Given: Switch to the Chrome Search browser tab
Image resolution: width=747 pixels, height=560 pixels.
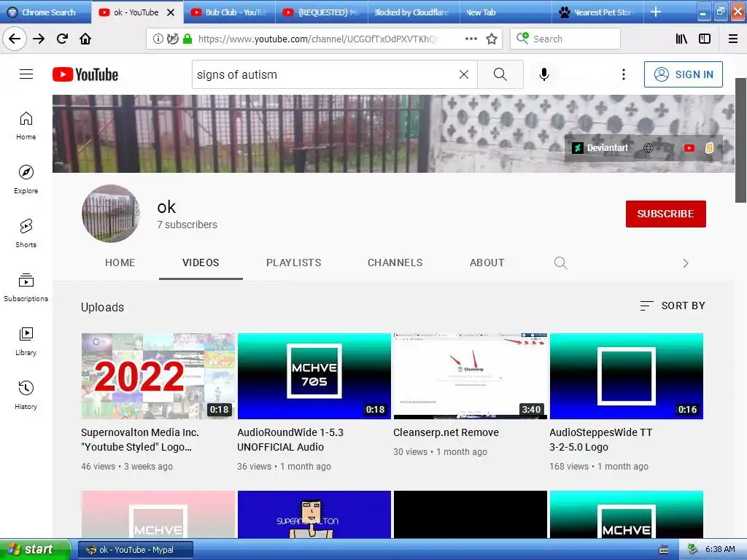Looking at the screenshot, I should (45, 12).
